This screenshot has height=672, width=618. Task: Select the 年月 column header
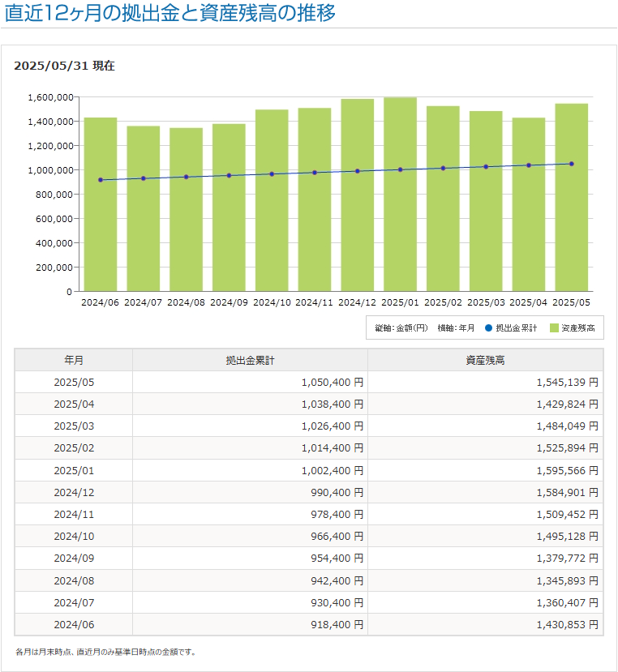click(74, 360)
